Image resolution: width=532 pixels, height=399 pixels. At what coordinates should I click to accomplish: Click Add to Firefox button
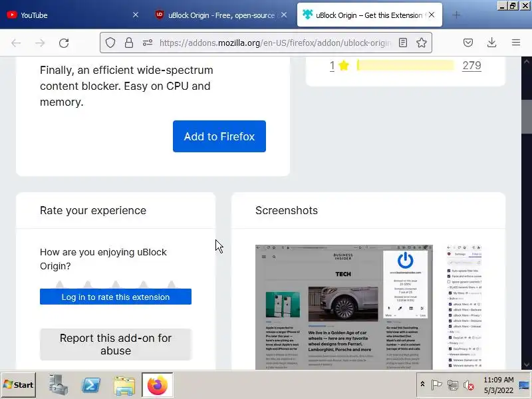pos(219,136)
